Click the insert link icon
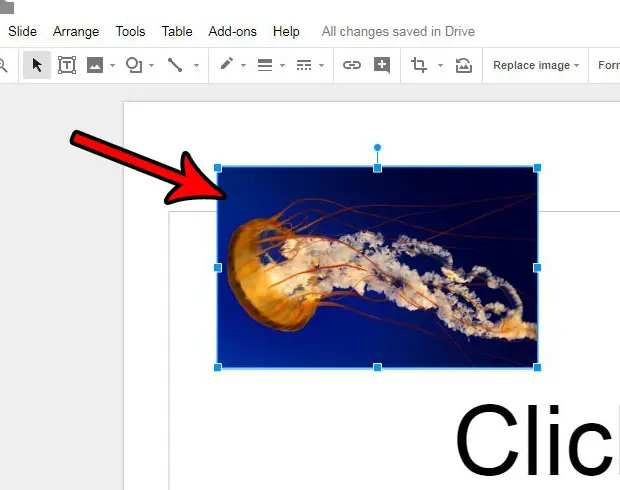This screenshot has height=490, width=620. point(352,65)
